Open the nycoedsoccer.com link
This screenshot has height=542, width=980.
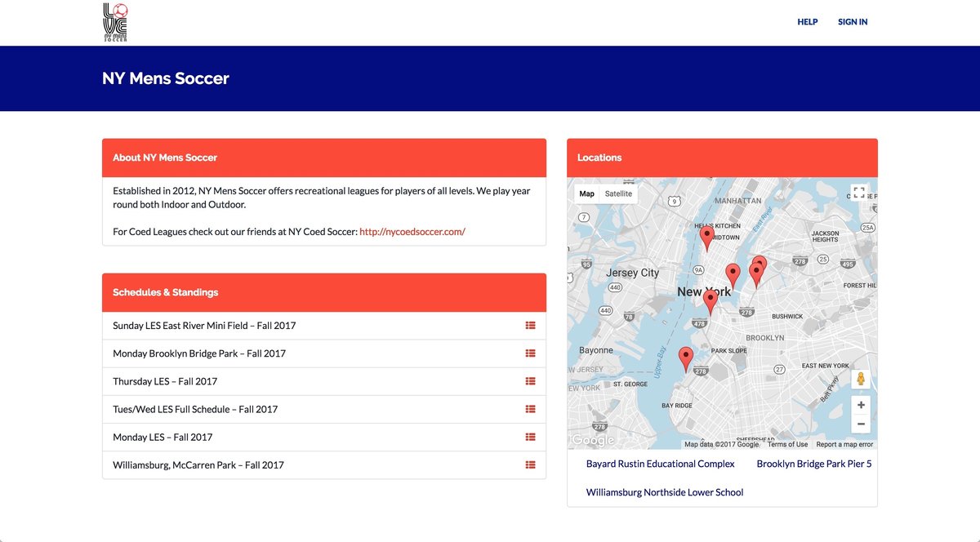tap(412, 232)
